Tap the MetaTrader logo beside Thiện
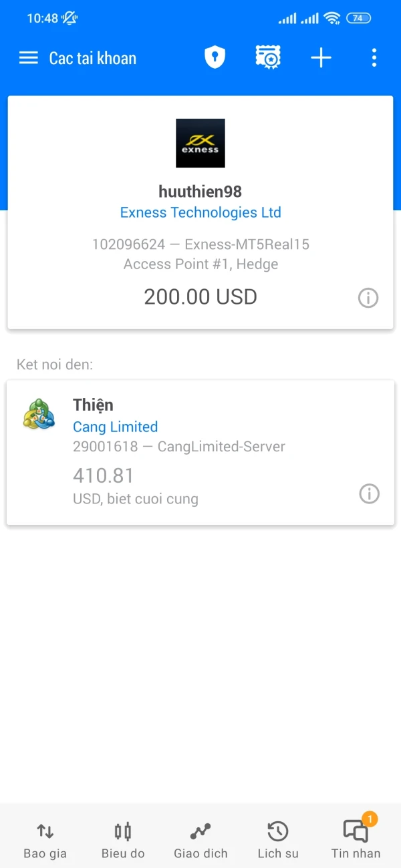This screenshot has width=401, height=868. (39, 414)
